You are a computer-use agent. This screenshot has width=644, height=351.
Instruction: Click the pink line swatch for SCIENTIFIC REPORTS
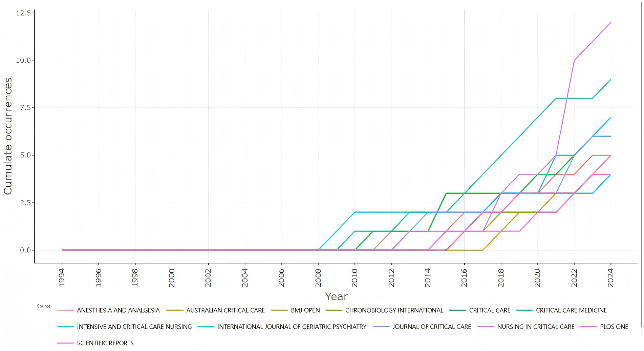pyautogui.click(x=65, y=343)
